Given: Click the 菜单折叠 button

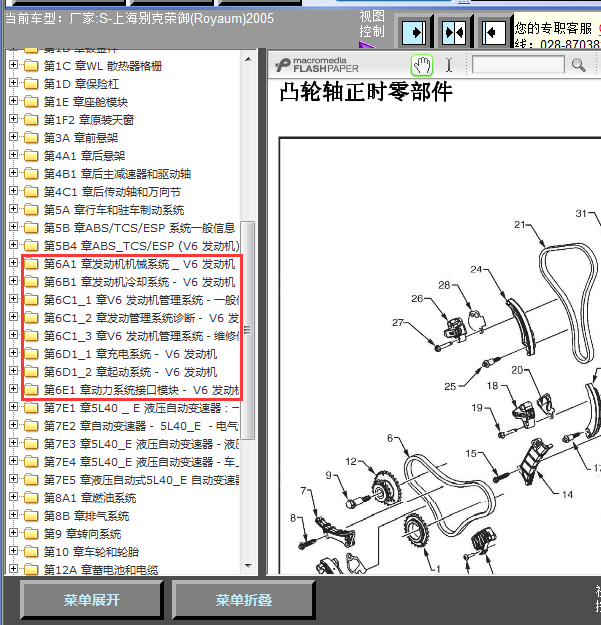Looking at the screenshot, I should pos(244,599).
